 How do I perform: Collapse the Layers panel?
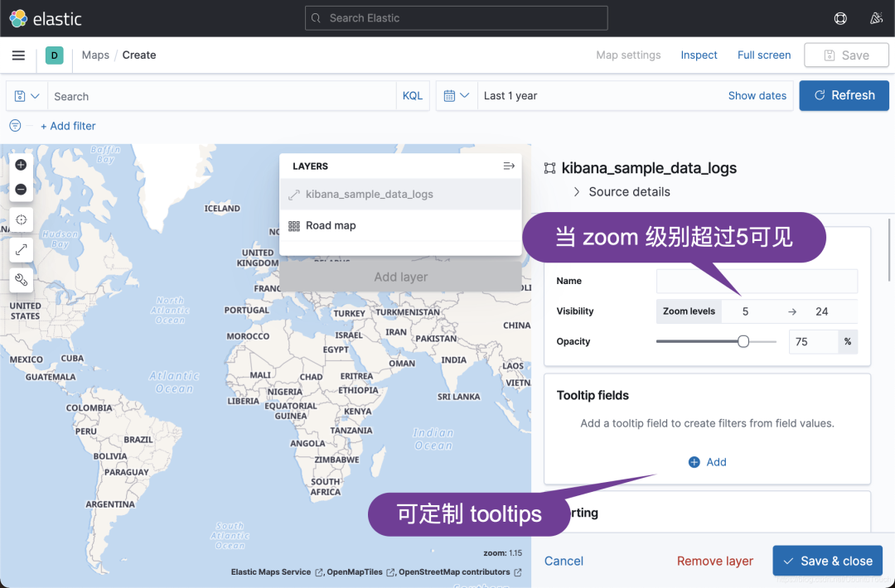coord(509,166)
